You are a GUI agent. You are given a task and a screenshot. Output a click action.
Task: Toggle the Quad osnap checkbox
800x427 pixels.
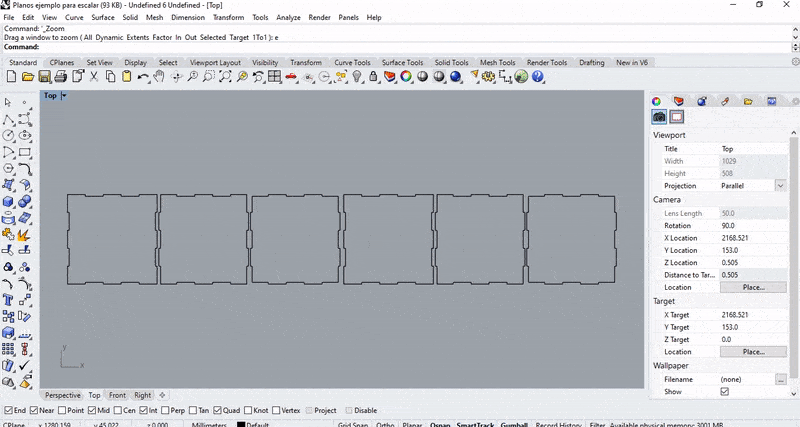coord(217,410)
